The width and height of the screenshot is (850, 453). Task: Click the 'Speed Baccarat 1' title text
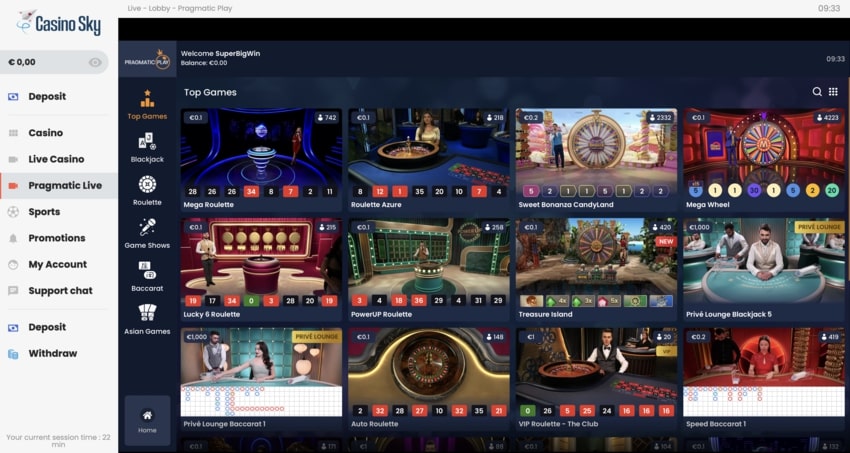[716, 424]
